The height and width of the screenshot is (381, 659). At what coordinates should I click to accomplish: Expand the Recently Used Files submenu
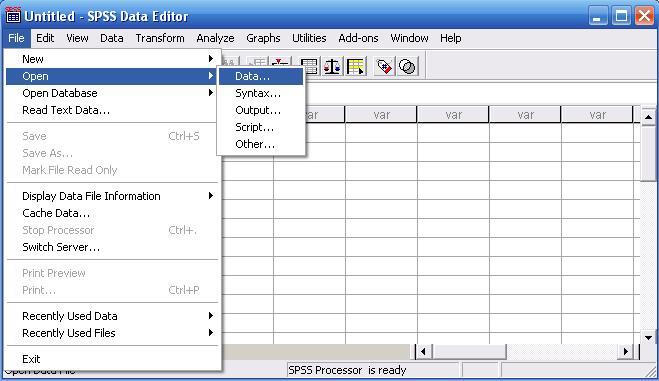[112, 333]
